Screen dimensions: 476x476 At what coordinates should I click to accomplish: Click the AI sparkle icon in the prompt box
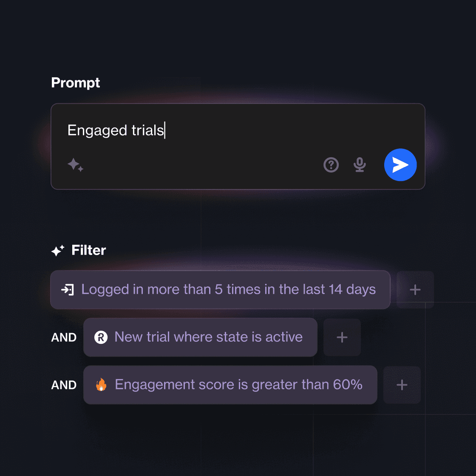click(75, 165)
